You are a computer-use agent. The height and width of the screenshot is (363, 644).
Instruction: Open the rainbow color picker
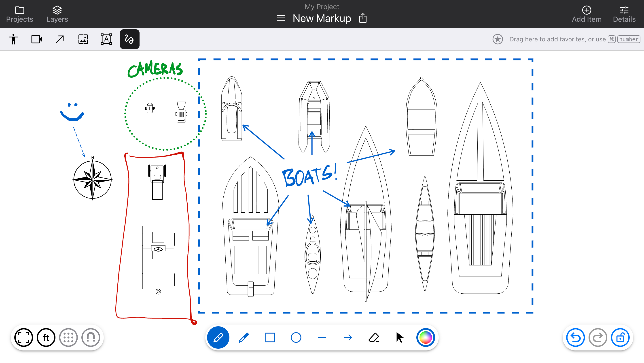pyautogui.click(x=426, y=337)
